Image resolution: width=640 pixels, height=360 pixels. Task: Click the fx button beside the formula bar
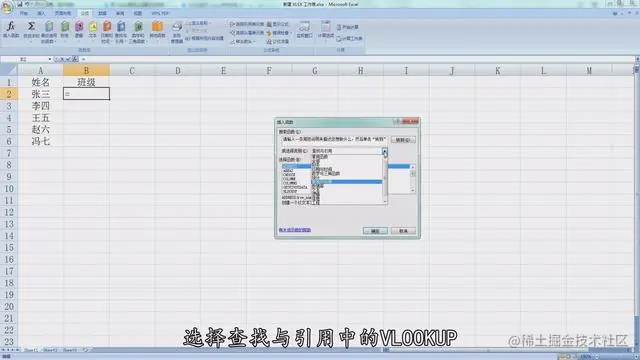pos(76,59)
